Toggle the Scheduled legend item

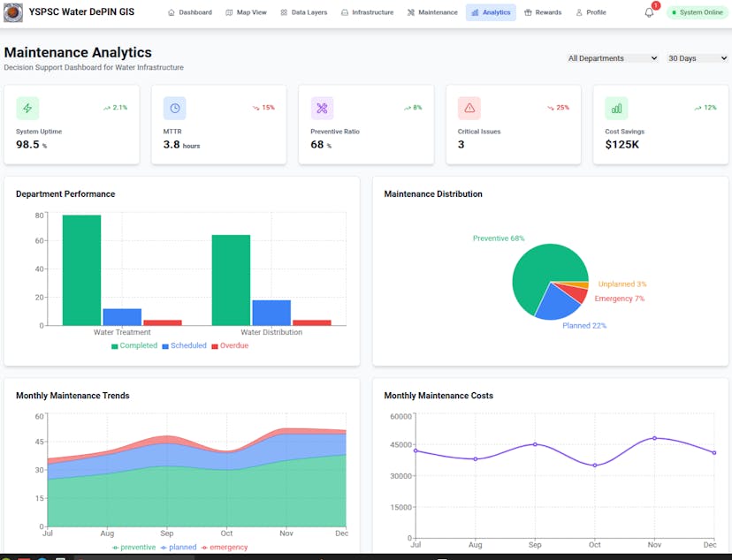click(x=184, y=346)
